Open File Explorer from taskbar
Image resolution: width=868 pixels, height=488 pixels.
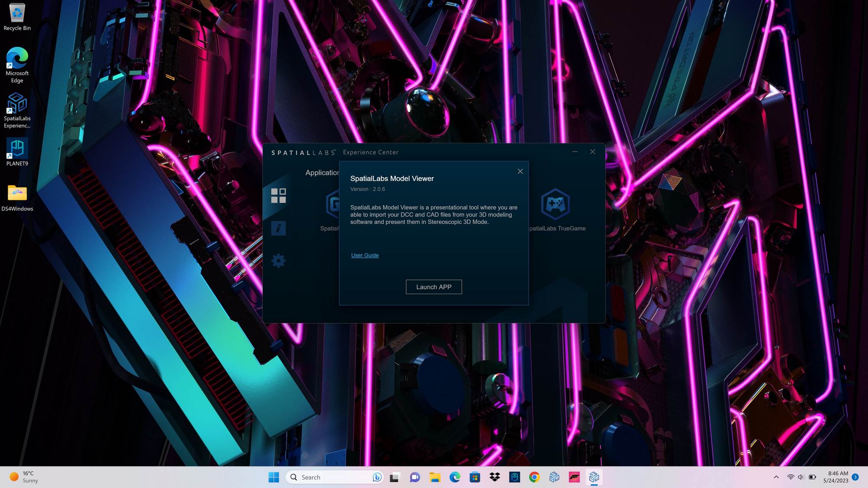pyautogui.click(x=434, y=477)
